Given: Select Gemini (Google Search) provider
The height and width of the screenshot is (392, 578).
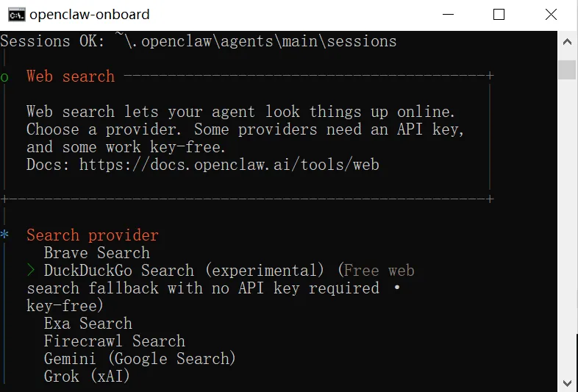Looking at the screenshot, I should tap(140, 359).
